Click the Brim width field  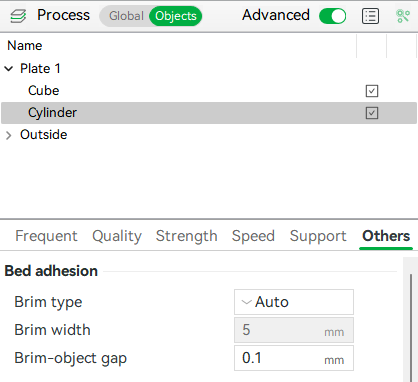(294, 330)
